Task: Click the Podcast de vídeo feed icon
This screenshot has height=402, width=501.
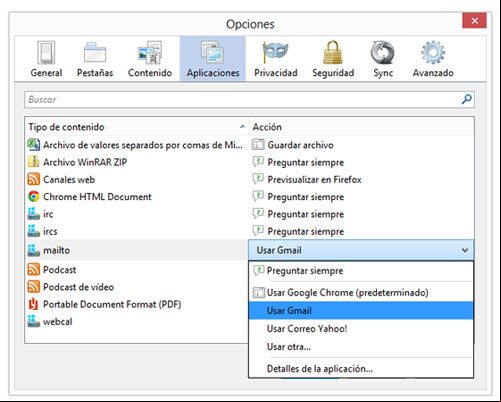Action: (33, 286)
